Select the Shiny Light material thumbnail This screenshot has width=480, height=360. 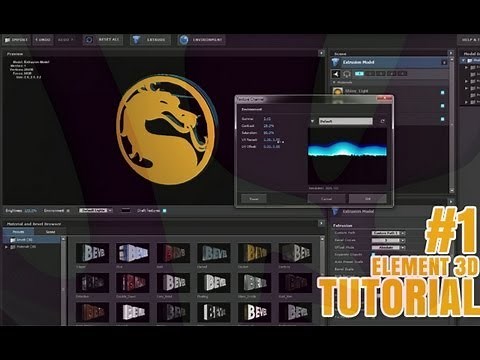pos(338,91)
